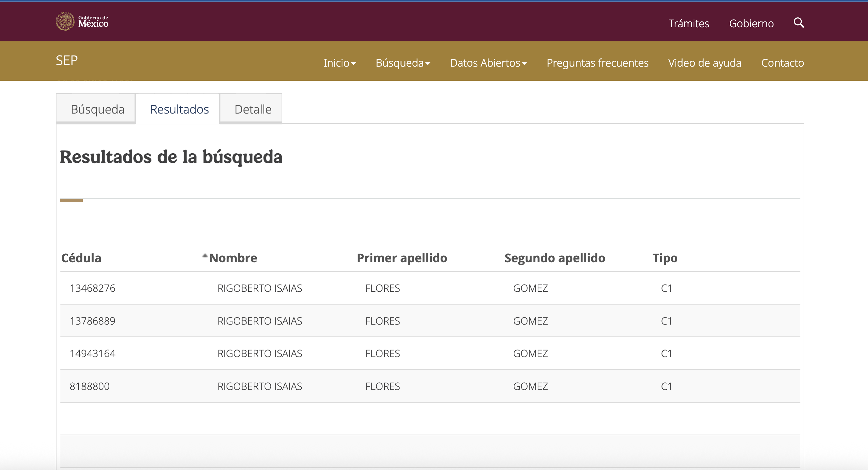Switch to the Búsqueda tab

point(96,109)
